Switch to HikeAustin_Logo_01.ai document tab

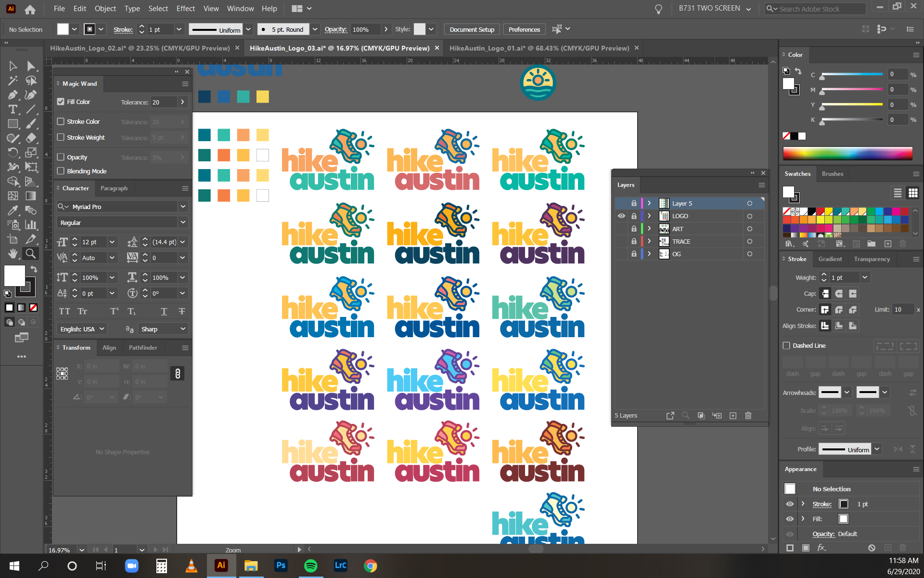point(539,48)
